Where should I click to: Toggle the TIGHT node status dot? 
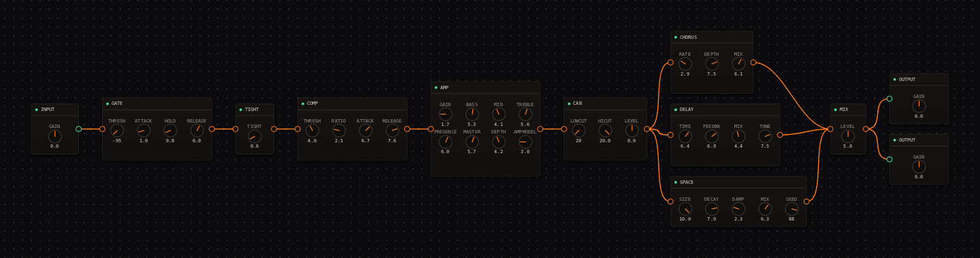(x=241, y=109)
